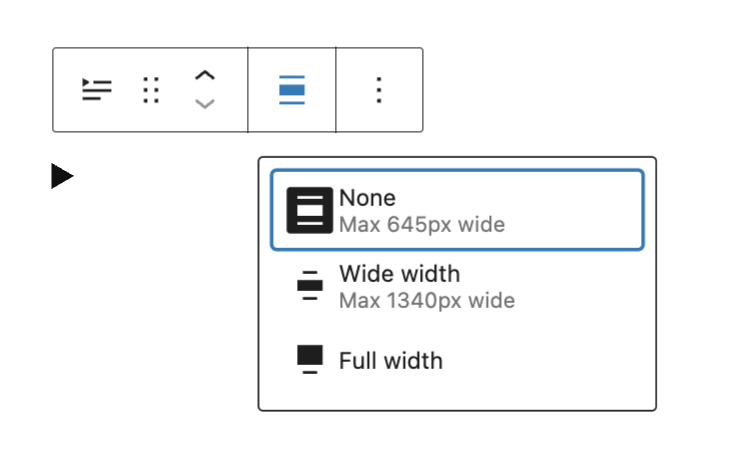Select the None alignment option
This screenshot has width=738, height=462.
[456, 210]
